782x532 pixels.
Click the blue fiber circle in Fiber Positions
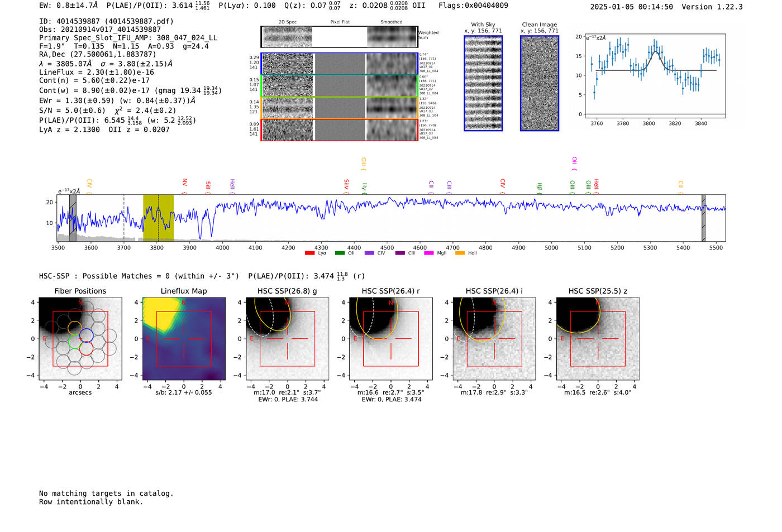(86, 336)
